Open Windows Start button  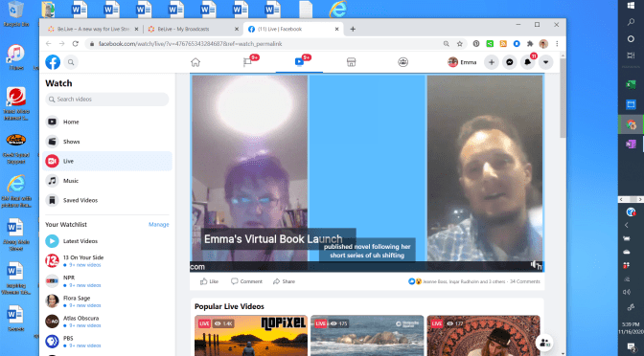(631, 6)
